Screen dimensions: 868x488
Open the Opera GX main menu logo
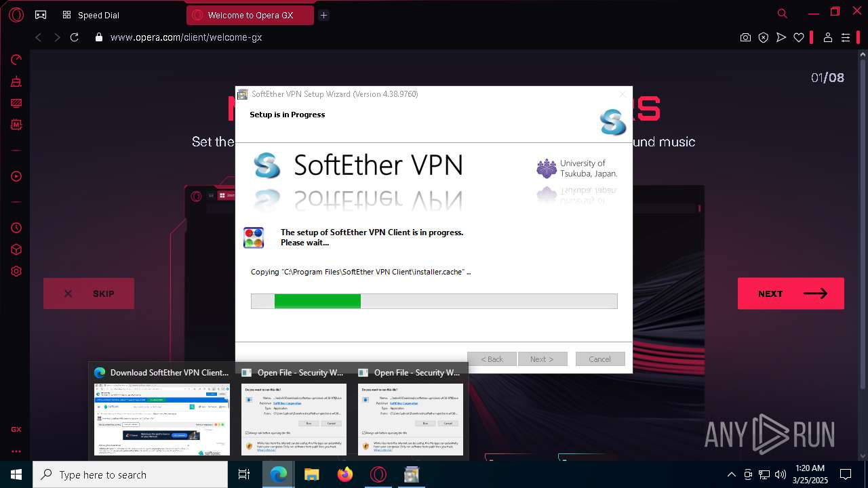[x=16, y=15]
